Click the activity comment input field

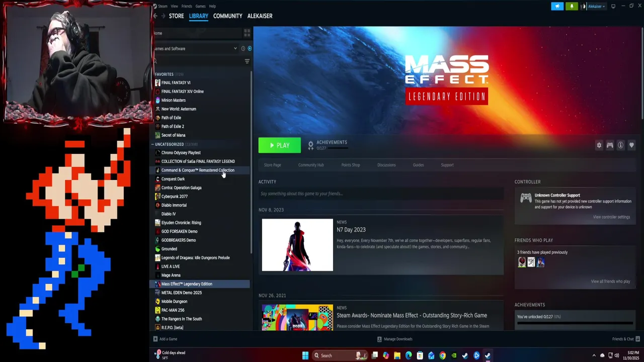pyautogui.click(x=381, y=194)
